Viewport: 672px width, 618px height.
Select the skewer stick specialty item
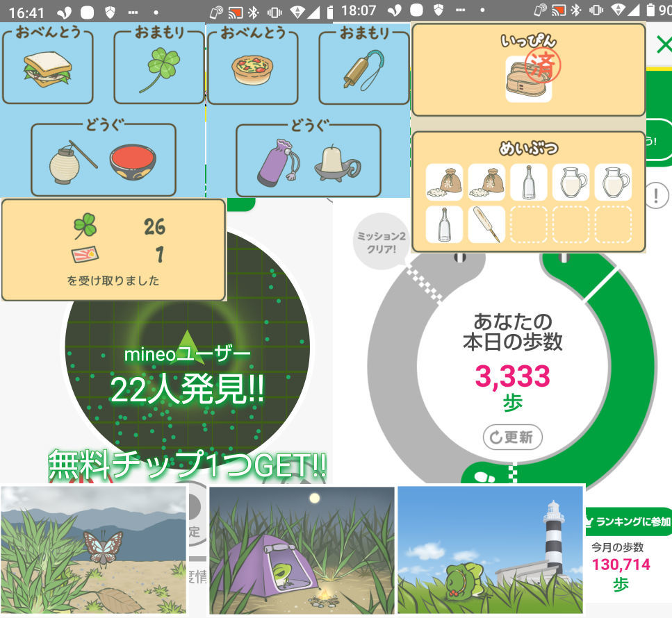coord(486,224)
